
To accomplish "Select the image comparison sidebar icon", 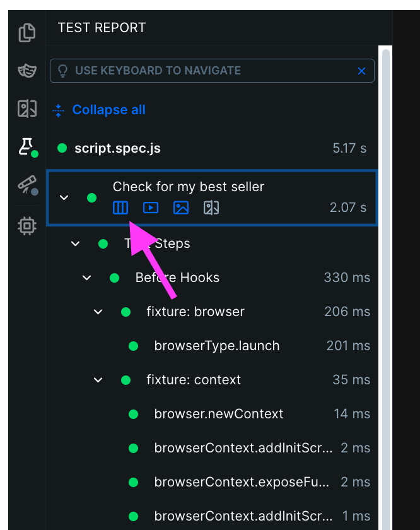I will click(26, 109).
